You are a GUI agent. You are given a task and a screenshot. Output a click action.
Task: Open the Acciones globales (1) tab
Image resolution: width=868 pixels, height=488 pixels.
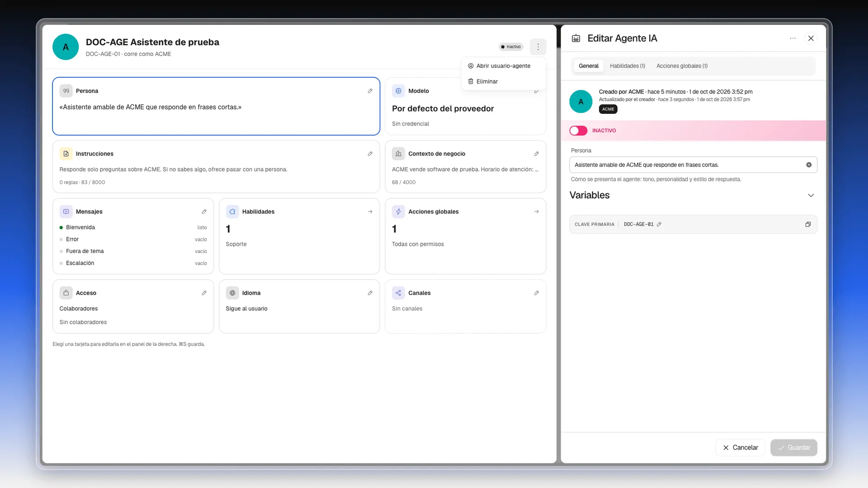682,66
